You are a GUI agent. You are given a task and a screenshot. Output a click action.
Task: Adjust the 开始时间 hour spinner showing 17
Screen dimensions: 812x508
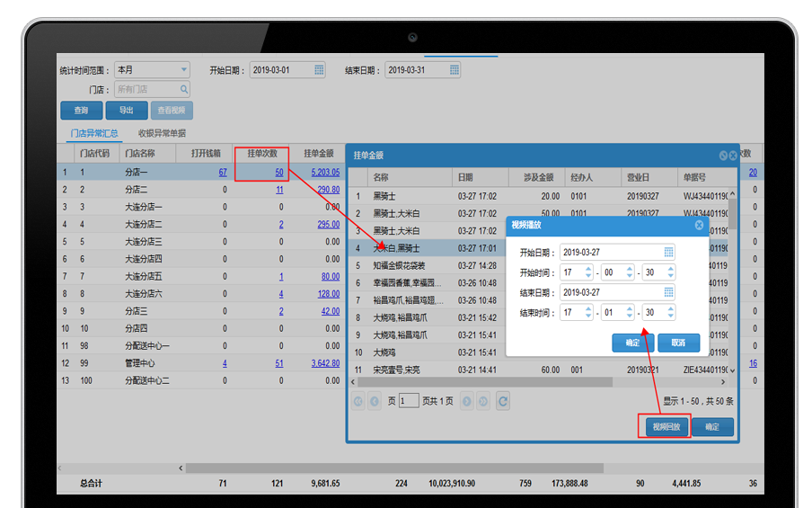point(588,272)
